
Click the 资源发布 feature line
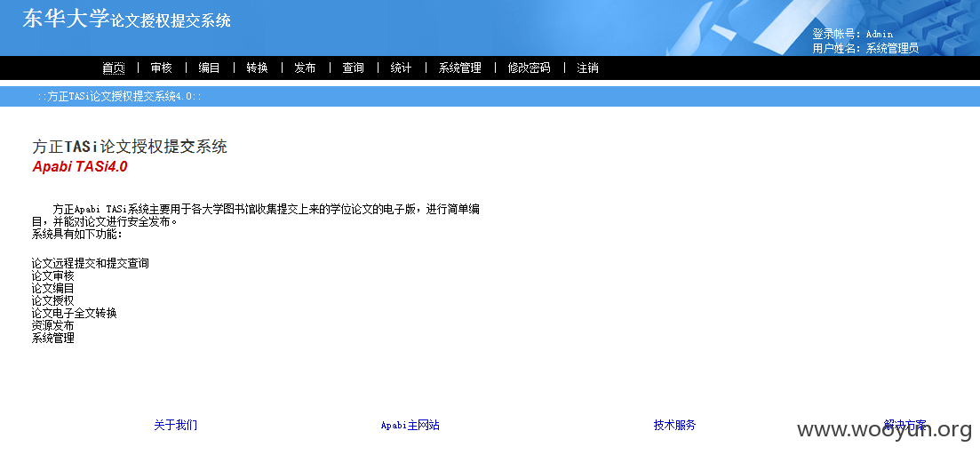pyautogui.click(x=53, y=325)
